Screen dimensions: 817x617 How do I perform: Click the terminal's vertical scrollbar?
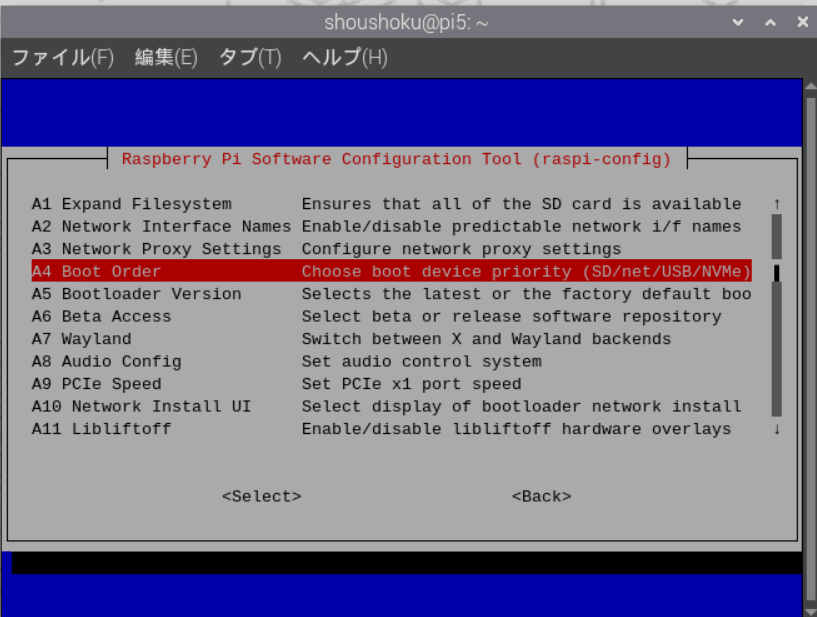point(809,340)
